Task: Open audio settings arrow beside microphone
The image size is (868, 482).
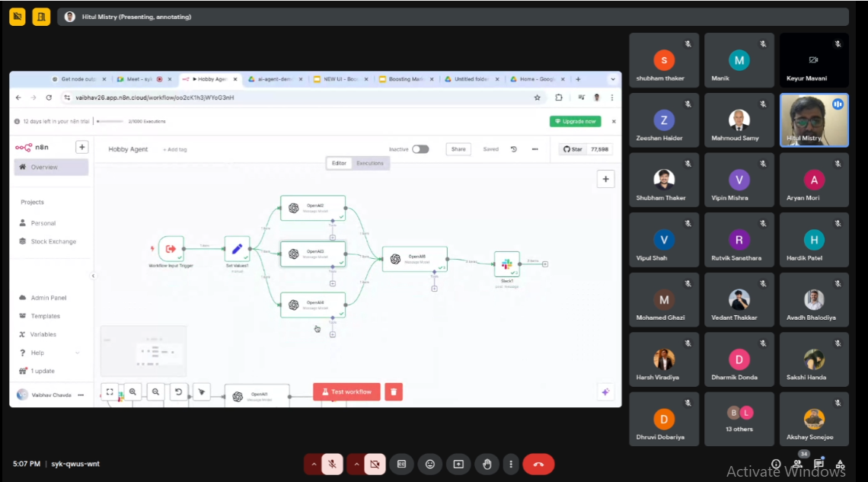Action: pos(313,464)
